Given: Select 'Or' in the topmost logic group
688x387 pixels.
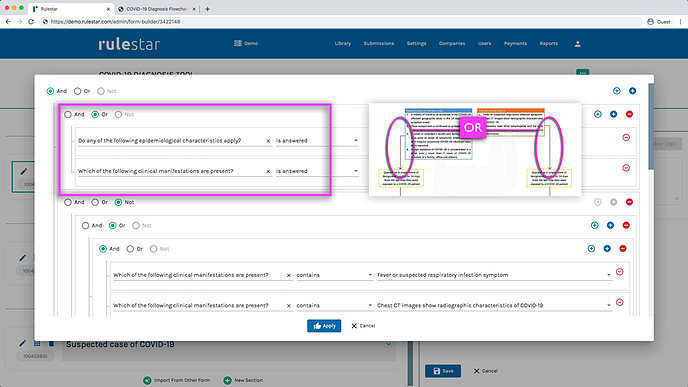Looking at the screenshot, I should [x=78, y=91].
